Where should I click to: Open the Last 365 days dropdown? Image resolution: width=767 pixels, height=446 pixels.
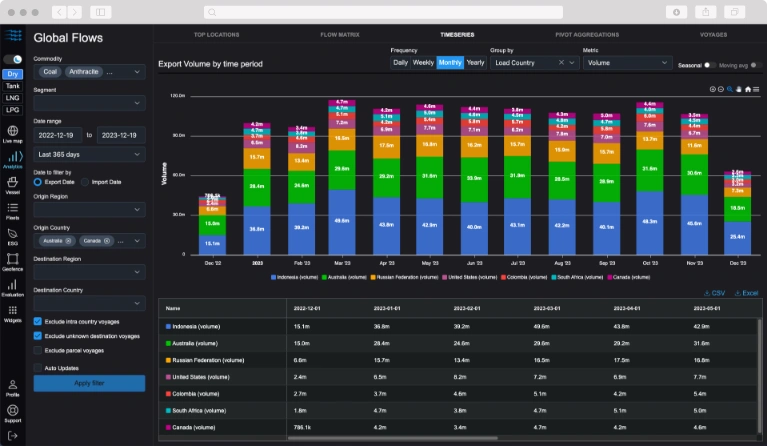[90, 155]
